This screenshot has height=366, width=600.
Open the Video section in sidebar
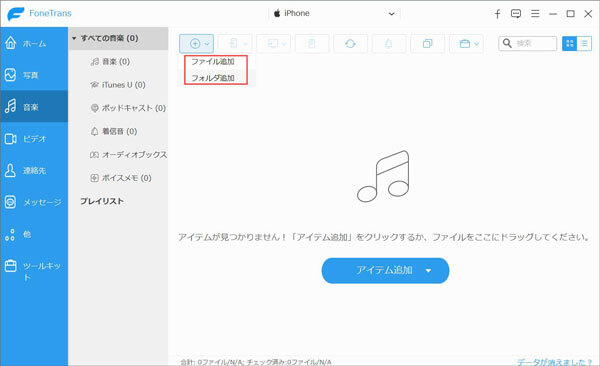coord(34,139)
